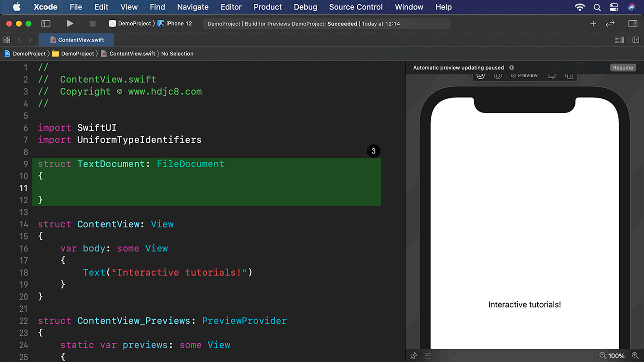Click the Run (play) button
The width and height of the screenshot is (644, 362).
tap(70, 23)
